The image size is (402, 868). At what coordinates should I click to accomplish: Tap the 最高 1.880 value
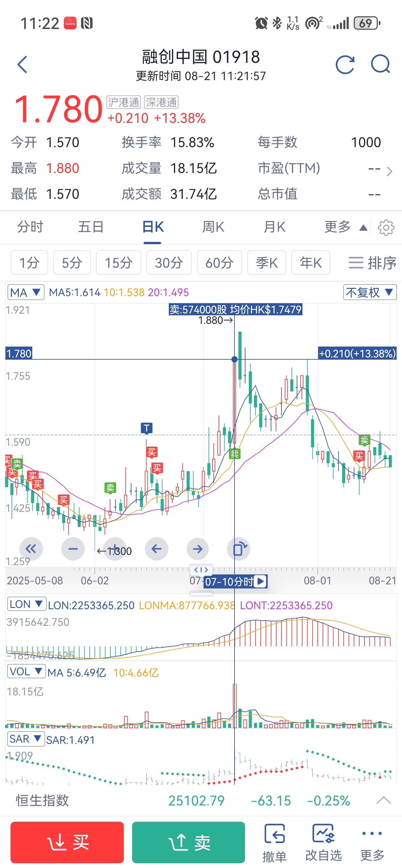[62, 168]
